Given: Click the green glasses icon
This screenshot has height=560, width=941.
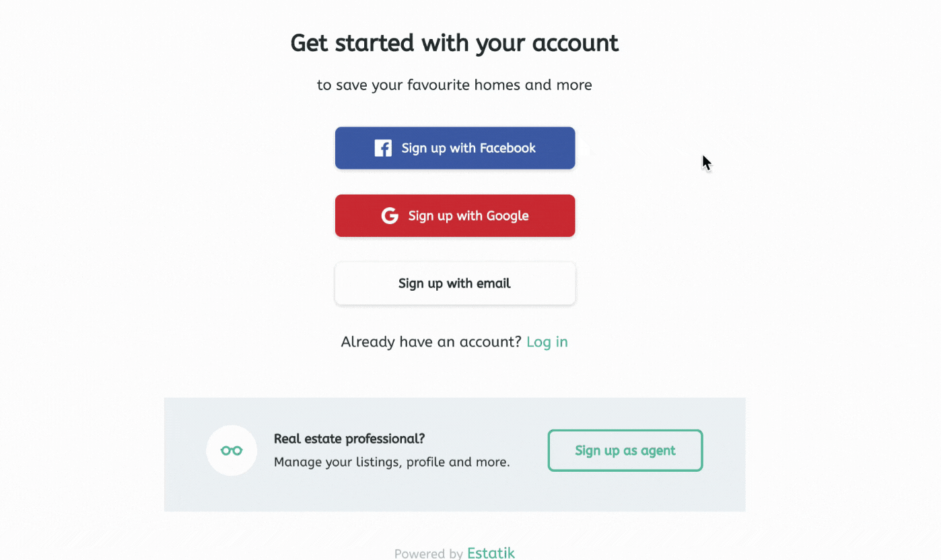Looking at the screenshot, I should tap(232, 450).
